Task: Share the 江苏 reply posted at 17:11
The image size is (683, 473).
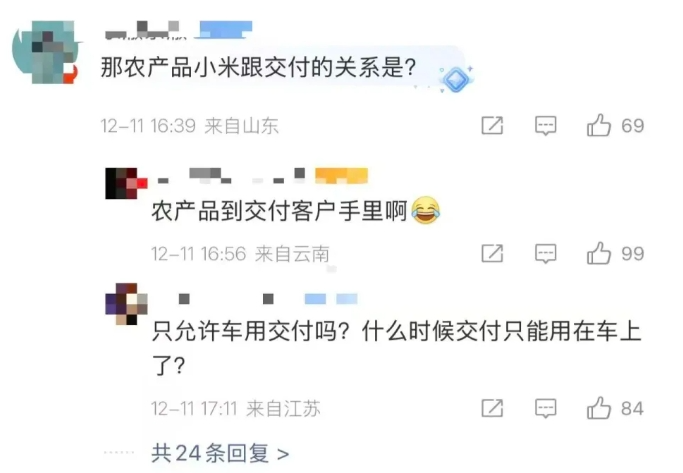Action: 492,408
